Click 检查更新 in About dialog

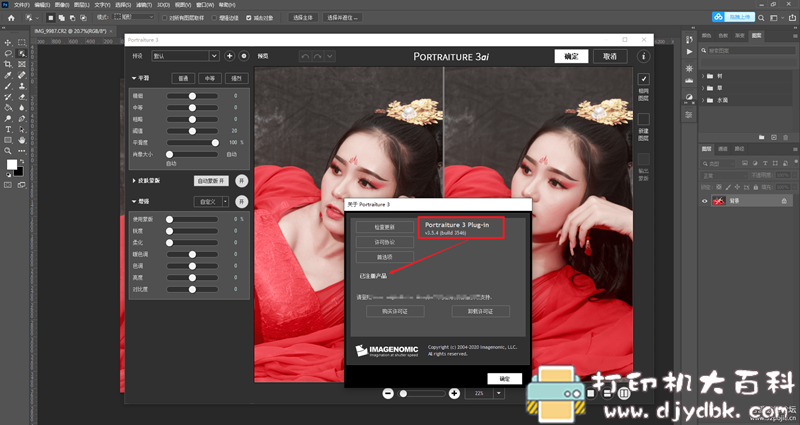(x=385, y=227)
